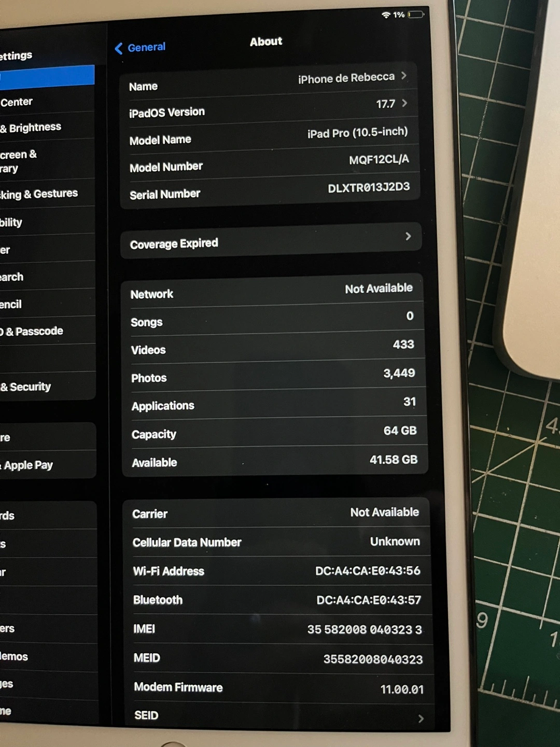Tap the Model Number value MQF12CL/A
The height and width of the screenshot is (747, 560).
tap(379, 160)
